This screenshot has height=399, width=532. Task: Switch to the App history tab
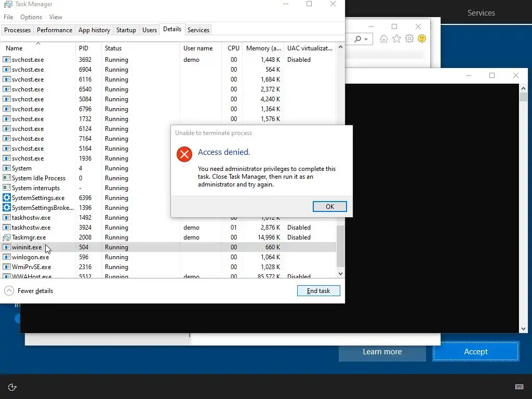(x=94, y=30)
